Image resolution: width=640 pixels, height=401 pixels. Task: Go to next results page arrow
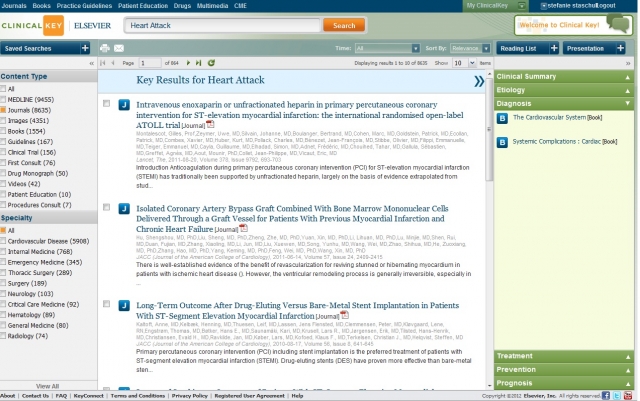pos(189,63)
